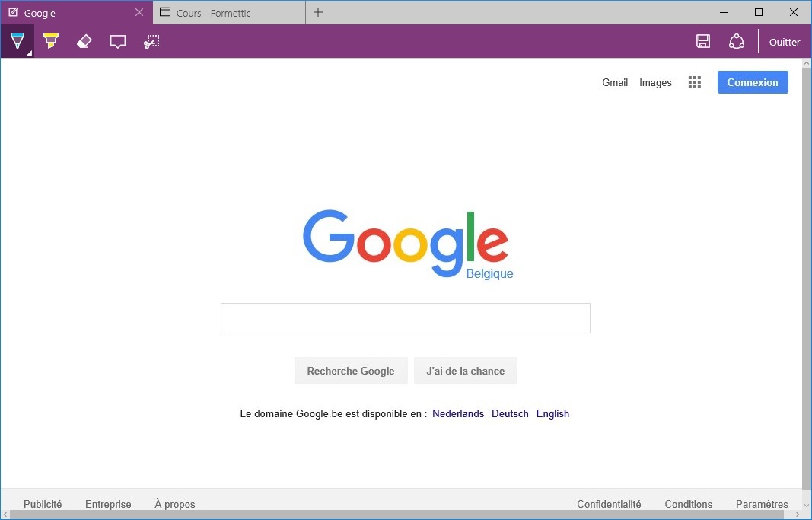Maximize the browser window
The image size is (812, 520).
click(758, 12)
